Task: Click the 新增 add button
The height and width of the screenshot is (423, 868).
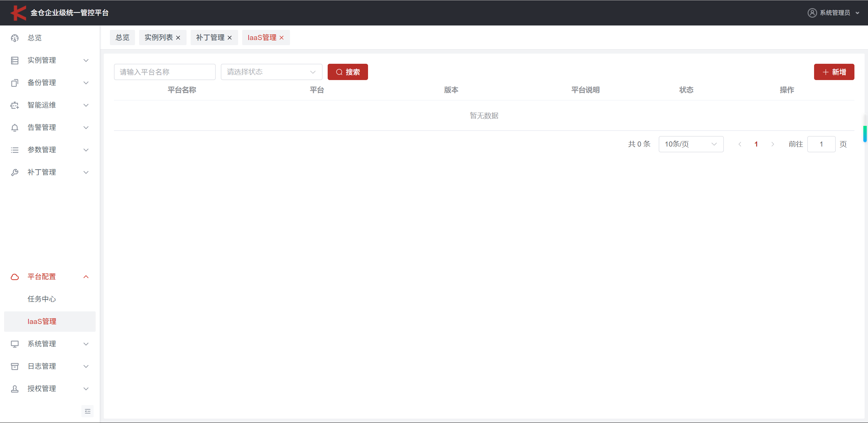Action: [x=834, y=72]
